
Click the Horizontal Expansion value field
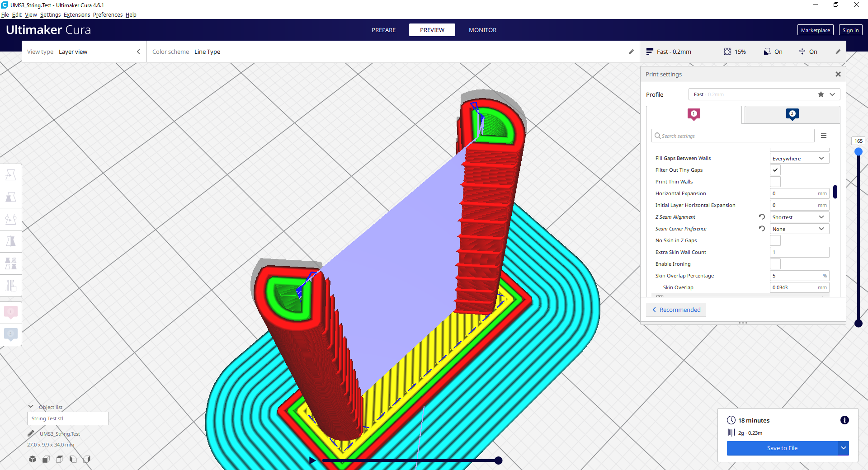pyautogui.click(x=799, y=193)
